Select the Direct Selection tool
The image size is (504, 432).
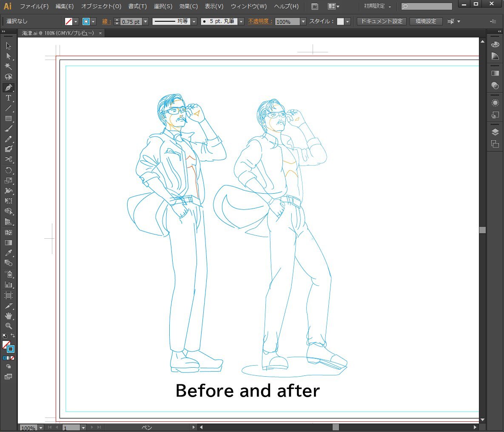(x=9, y=56)
